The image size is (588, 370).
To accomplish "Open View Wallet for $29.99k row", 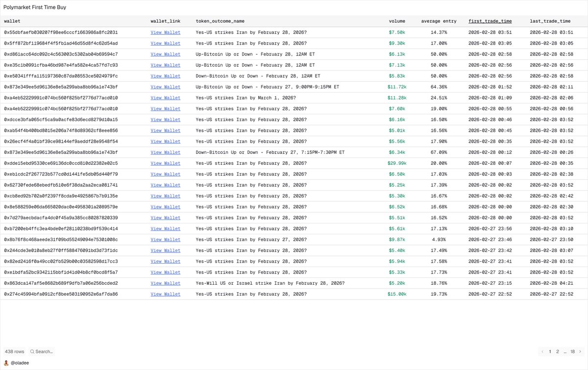I will click(165, 163).
